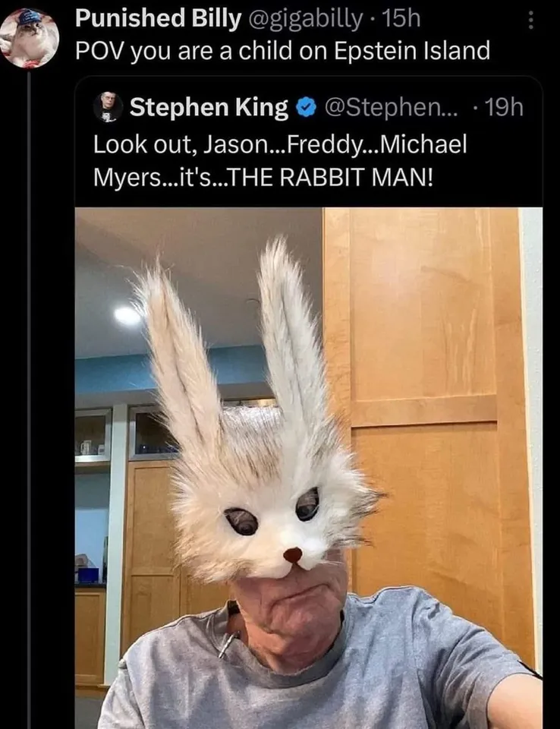Click the "POV you are a child" tweet text

tap(282, 51)
